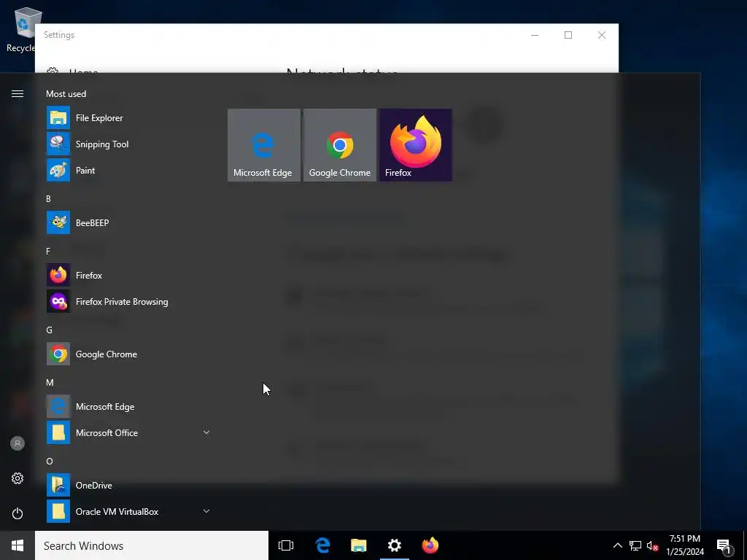Screen dimensions: 747x560
Task: Click the Search Windows box
Action: pyautogui.click(x=152, y=545)
